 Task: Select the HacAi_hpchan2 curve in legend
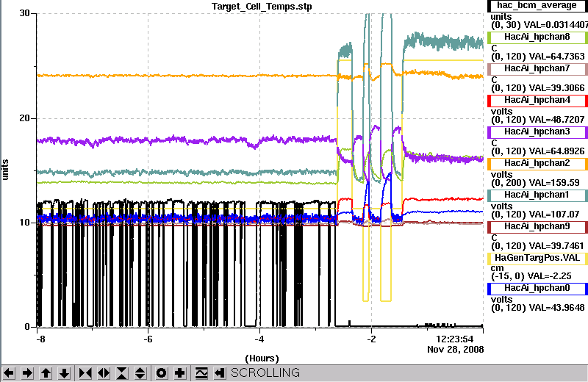[537, 163]
